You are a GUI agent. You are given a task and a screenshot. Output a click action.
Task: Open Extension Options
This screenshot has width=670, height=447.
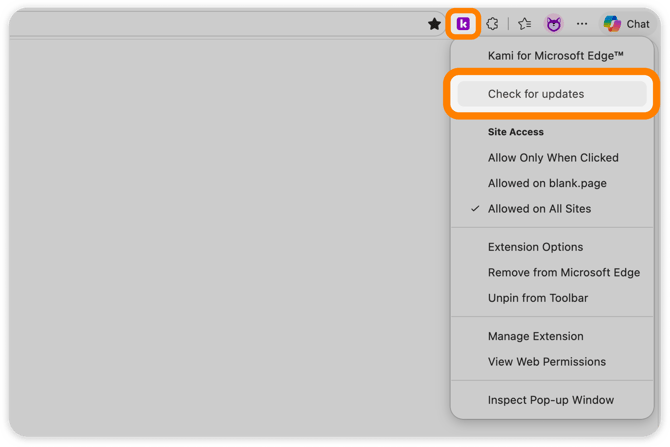point(552,247)
